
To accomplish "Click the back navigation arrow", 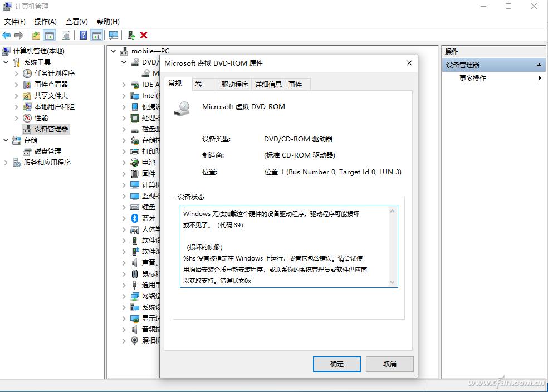I will click(x=6, y=35).
